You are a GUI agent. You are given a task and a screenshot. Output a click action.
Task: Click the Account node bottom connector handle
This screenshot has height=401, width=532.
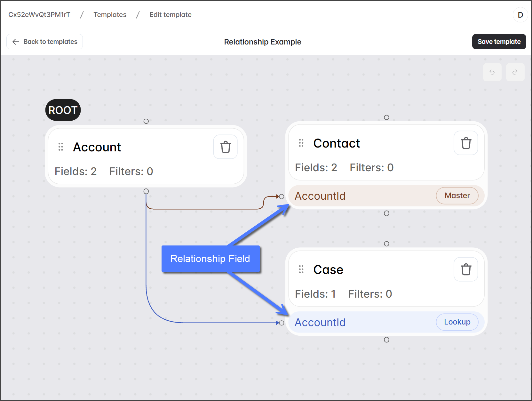coord(146,191)
